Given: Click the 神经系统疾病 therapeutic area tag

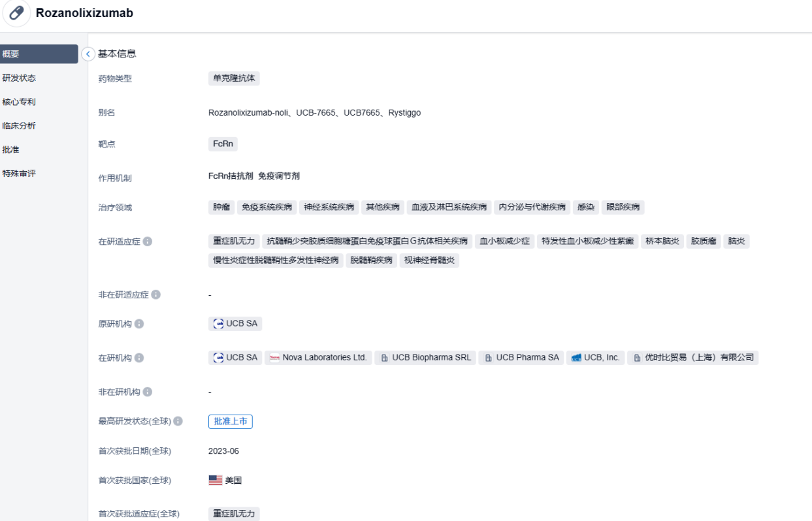Looking at the screenshot, I should (x=329, y=208).
